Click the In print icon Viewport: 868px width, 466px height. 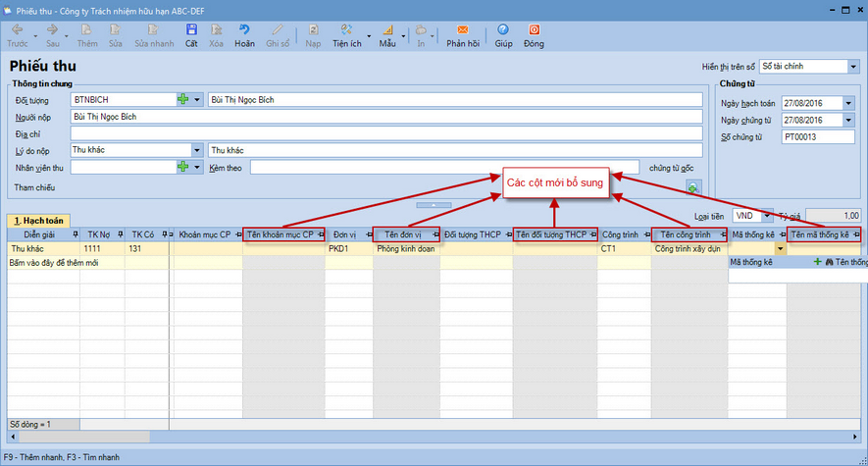click(421, 29)
